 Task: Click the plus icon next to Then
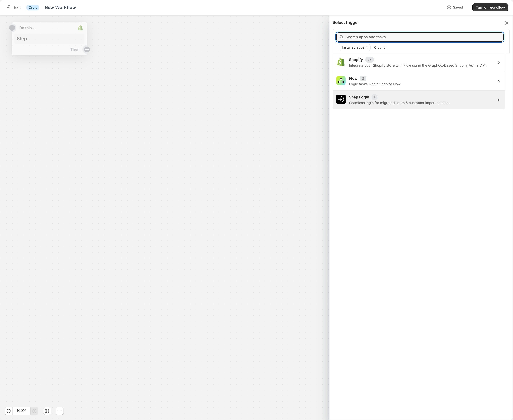point(87,49)
